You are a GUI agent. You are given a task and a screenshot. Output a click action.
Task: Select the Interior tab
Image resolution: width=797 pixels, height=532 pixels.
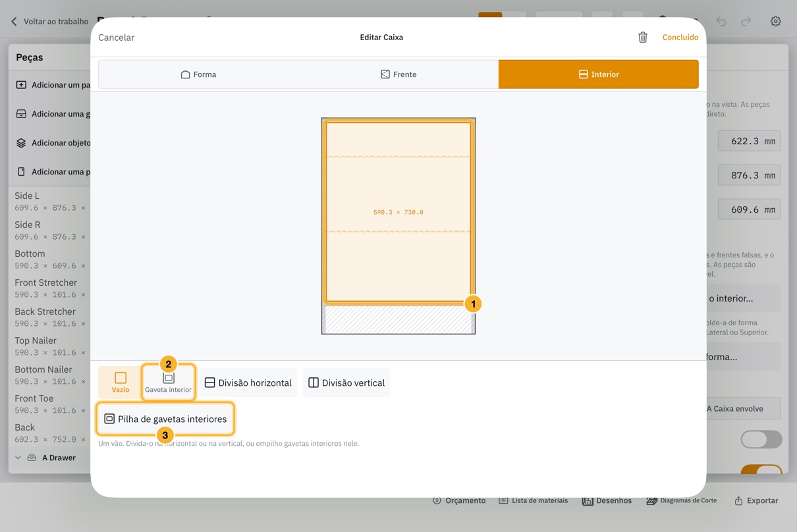pos(599,74)
